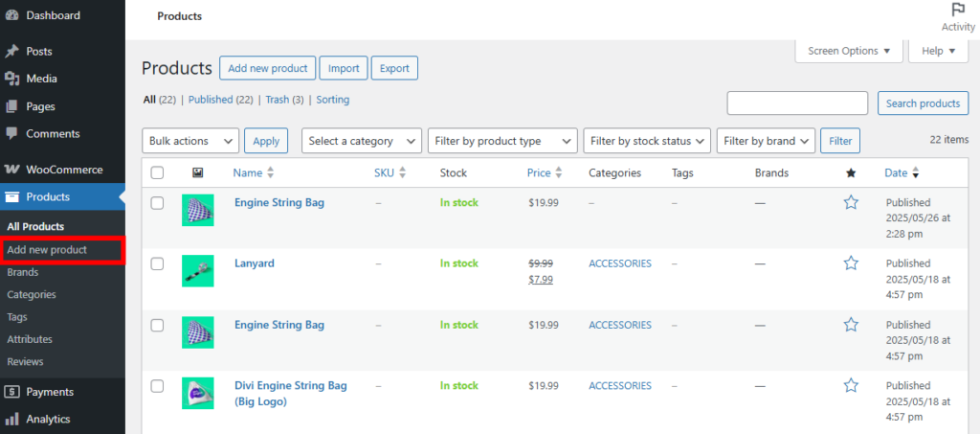
Task: Select the Divi Engine String Bag checkbox
Action: pos(158,386)
